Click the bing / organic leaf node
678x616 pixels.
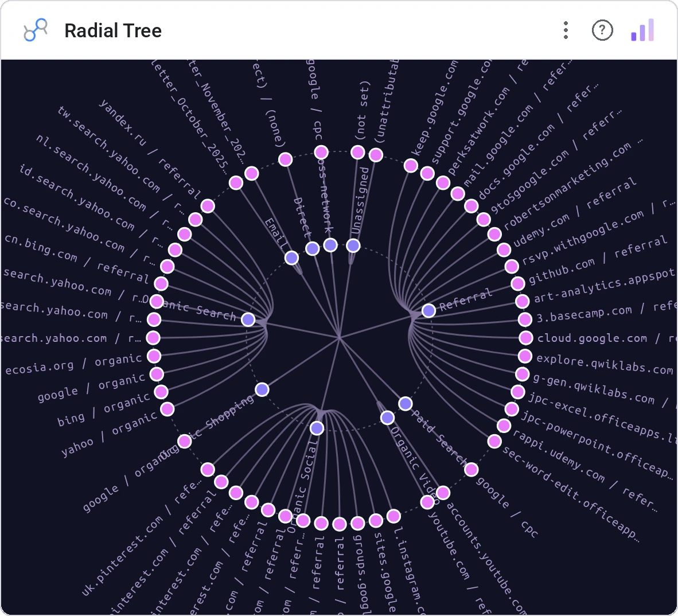[x=161, y=392]
